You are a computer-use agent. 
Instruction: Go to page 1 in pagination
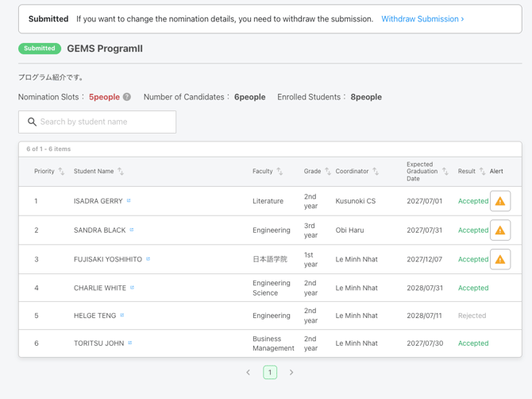[270, 372]
